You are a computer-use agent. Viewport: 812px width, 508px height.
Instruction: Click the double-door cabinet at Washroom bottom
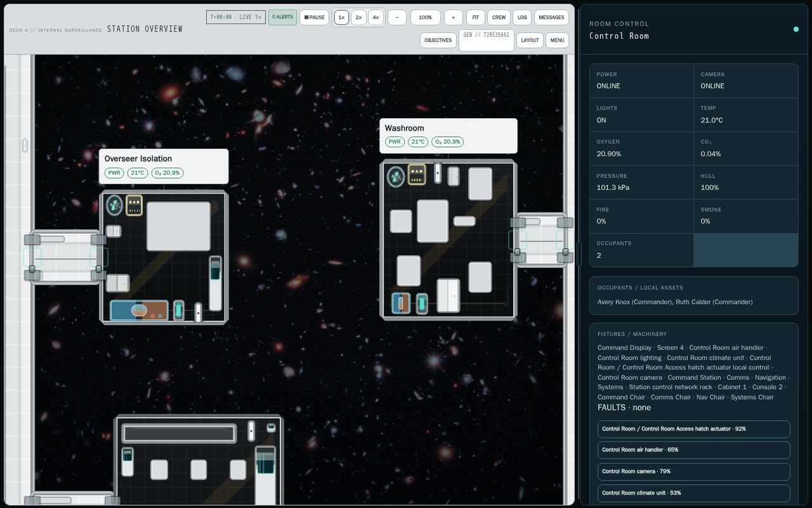click(449, 295)
